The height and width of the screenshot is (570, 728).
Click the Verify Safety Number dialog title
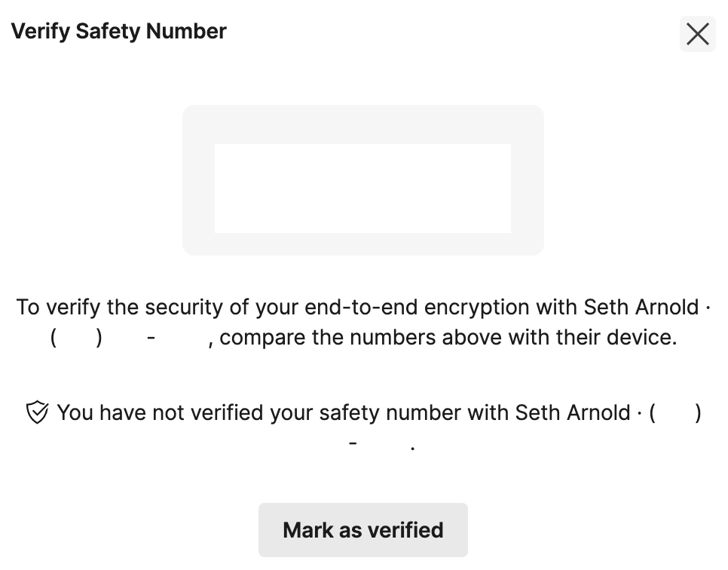(118, 31)
